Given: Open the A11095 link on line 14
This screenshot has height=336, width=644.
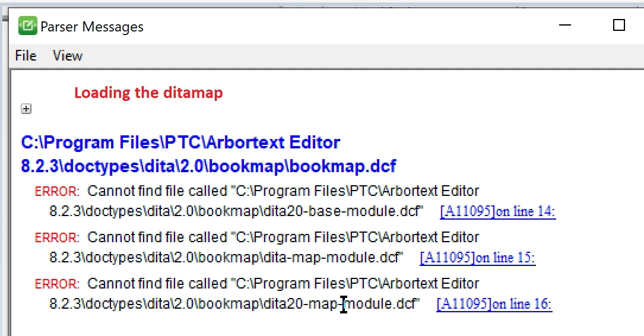Looking at the screenshot, I should (498, 211).
